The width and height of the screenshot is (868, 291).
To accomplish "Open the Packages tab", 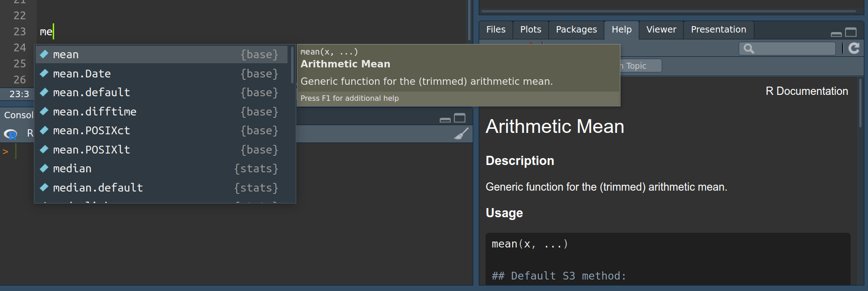I will (x=576, y=30).
